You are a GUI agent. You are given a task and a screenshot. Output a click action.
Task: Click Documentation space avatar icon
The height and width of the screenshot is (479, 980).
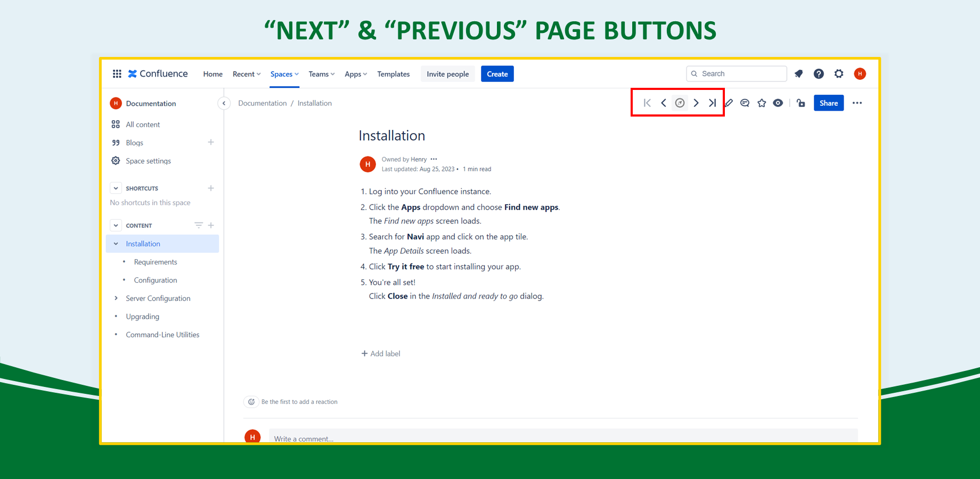click(x=116, y=103)
